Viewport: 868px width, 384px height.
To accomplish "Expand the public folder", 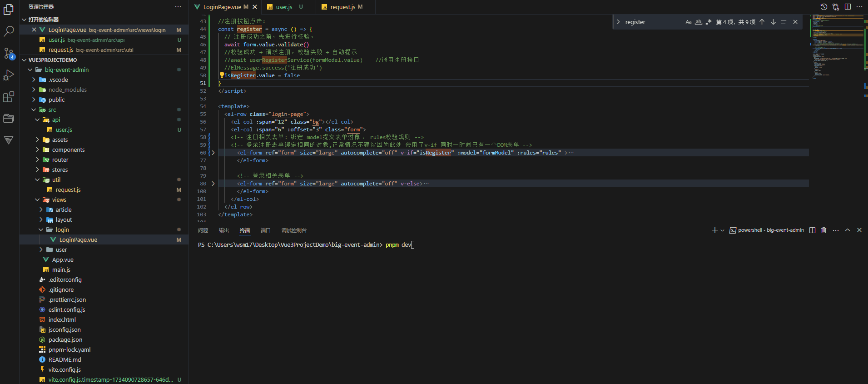I will (34, 100).
